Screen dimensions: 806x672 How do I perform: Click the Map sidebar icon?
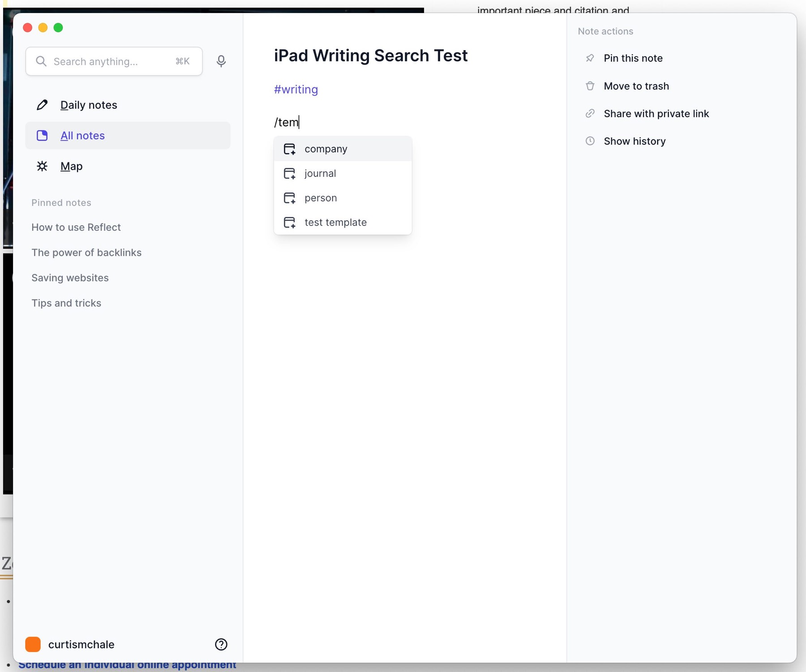click(x=42, y=167)
